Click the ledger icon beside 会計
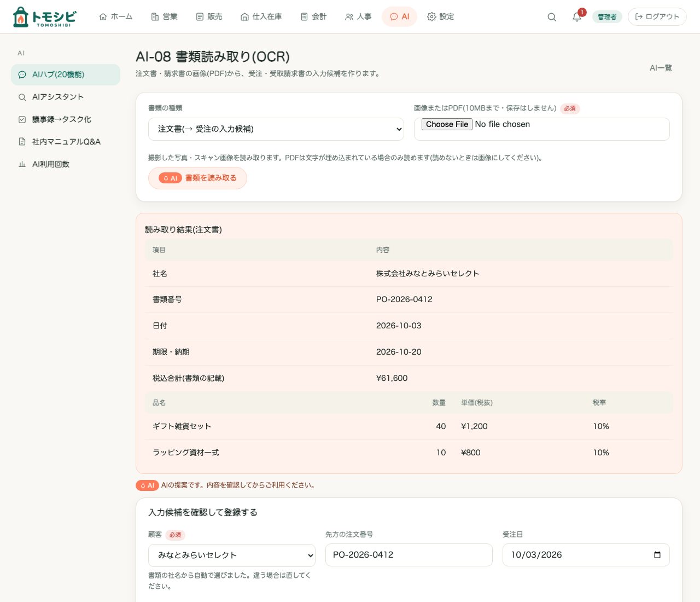Viewport: 700px width, 602px height. (x=304, y=17)
